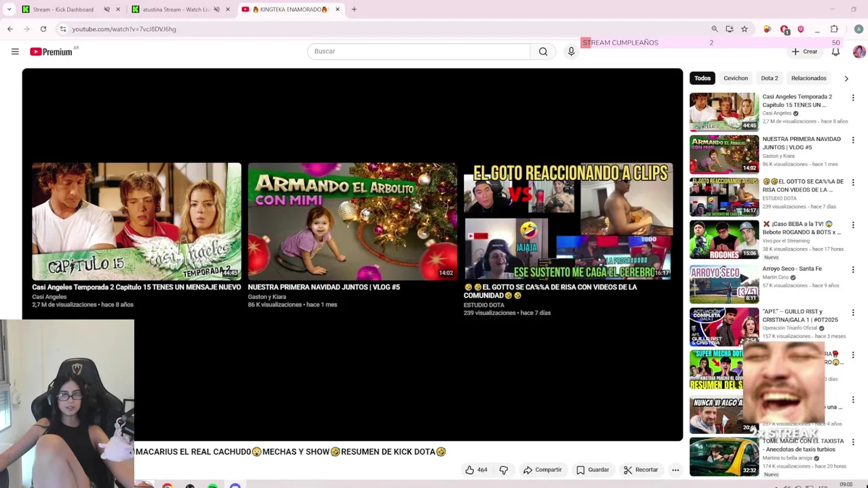Go forward with the browser forward arrow
This screenshot has width=868, height=488.
[26, 29]
